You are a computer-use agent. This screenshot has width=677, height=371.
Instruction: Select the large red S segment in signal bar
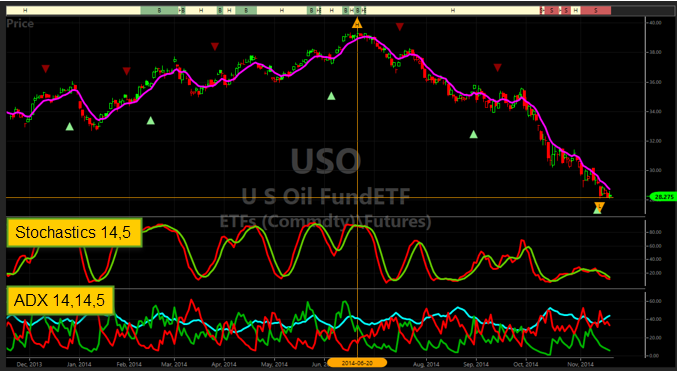596,10
